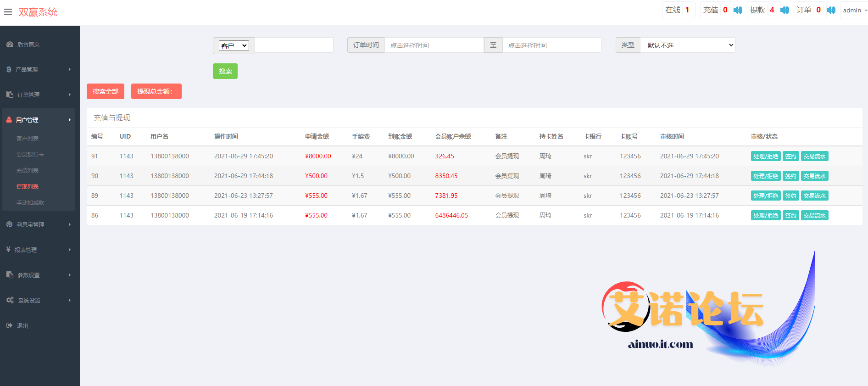Click 签约 for order 89
The width and height of the screenshot is (868, 386).
click(791, 196)
